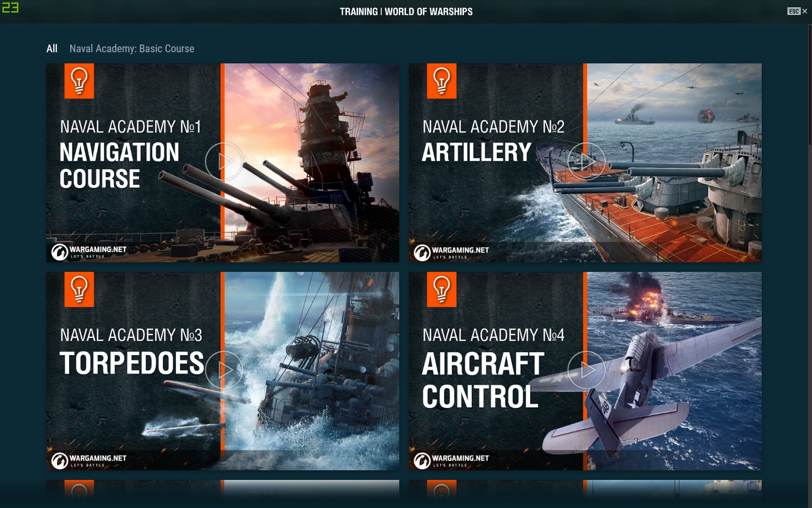Click the lightbulb icon on Aircraft Control

click(442, 289)
